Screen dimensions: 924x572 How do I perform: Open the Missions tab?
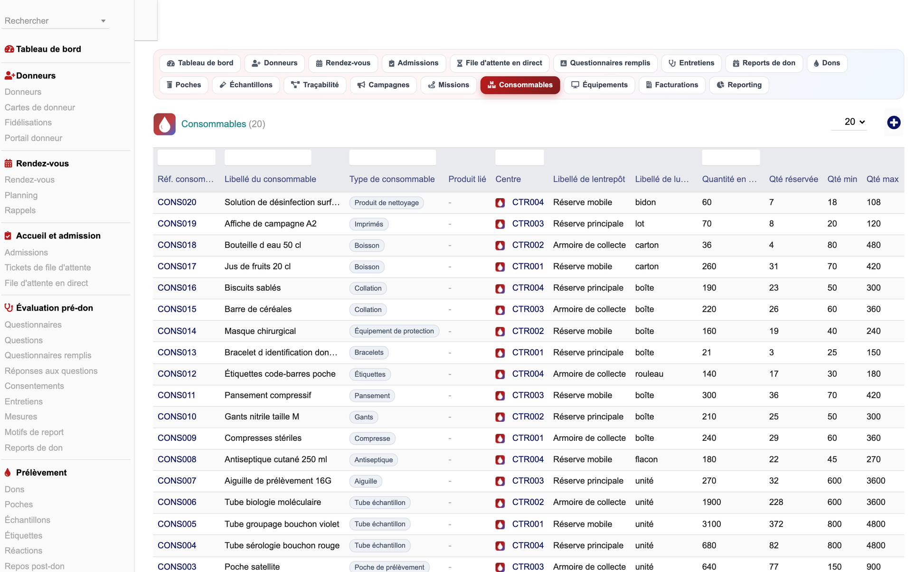coord(449,85)
